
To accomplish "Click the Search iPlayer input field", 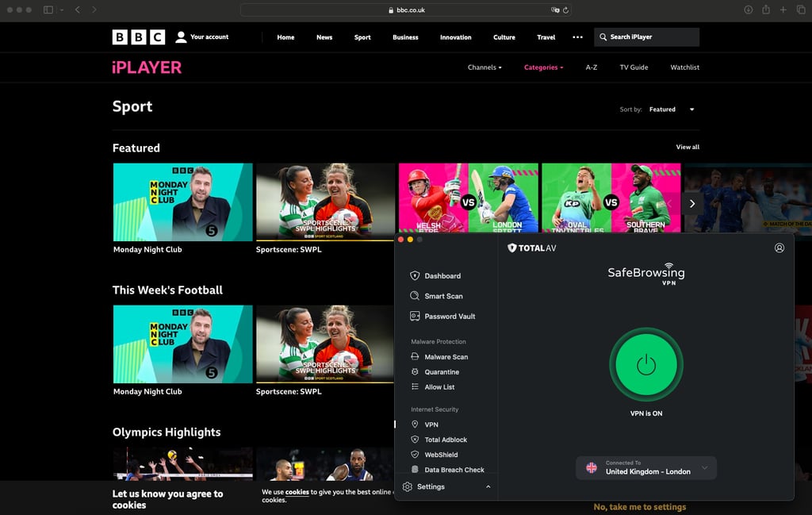I will (x=646, y=37).
